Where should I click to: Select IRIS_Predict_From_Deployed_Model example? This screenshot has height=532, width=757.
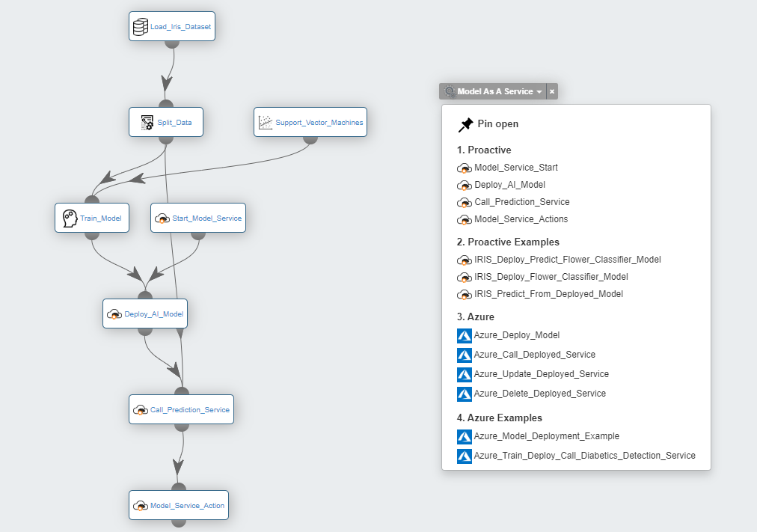[548, 294]
